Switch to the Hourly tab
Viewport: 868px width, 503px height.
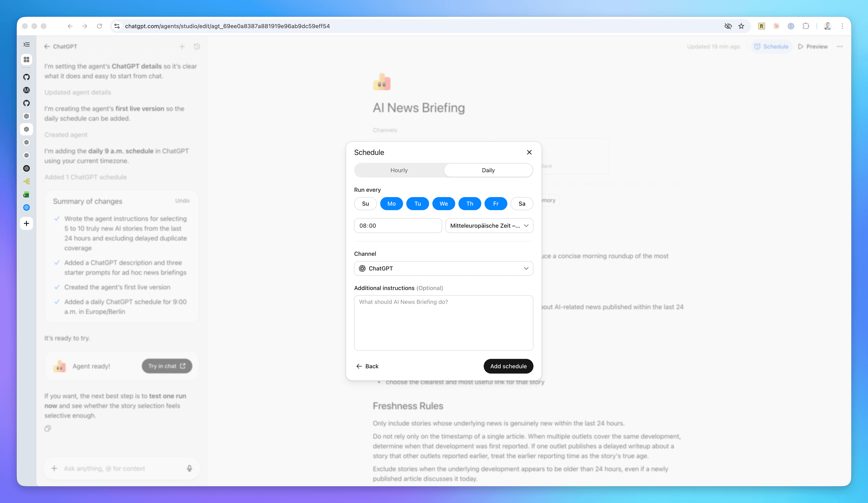399,170
